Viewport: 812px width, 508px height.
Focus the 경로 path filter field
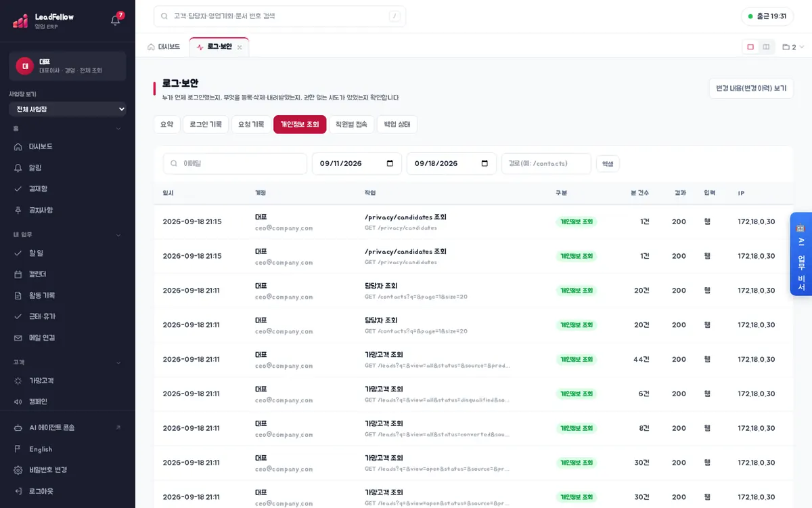[x=546, y=163]
